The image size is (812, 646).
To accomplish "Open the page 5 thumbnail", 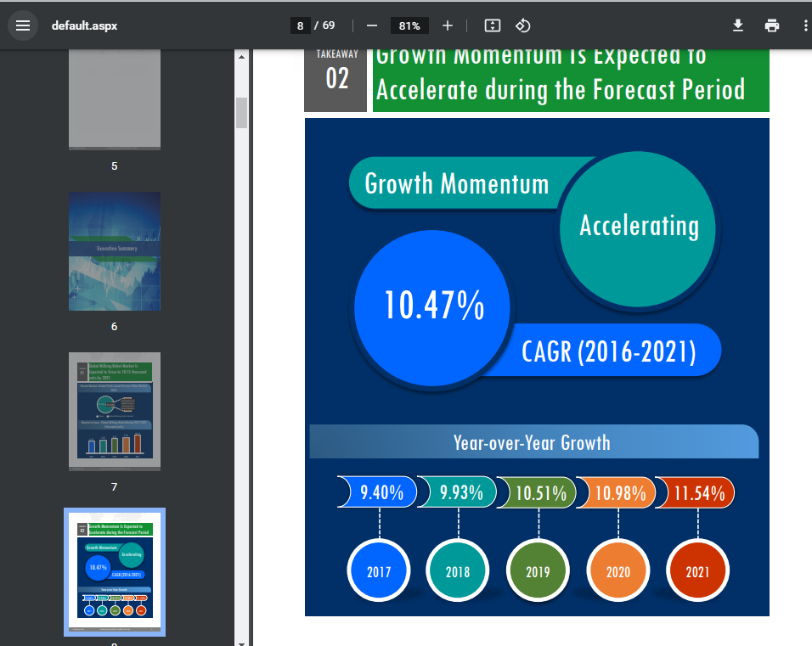I will click(x=115, y=98).
